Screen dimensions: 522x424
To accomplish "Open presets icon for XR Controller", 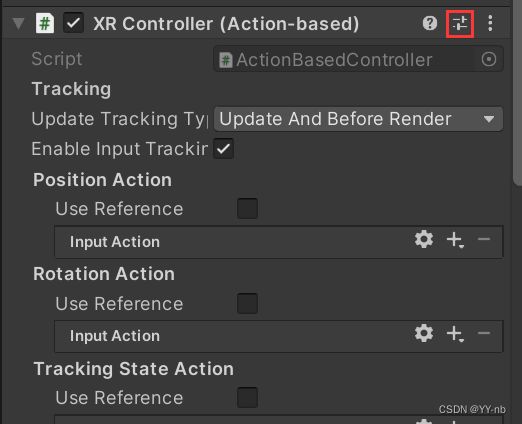I will tap(460, 24).
